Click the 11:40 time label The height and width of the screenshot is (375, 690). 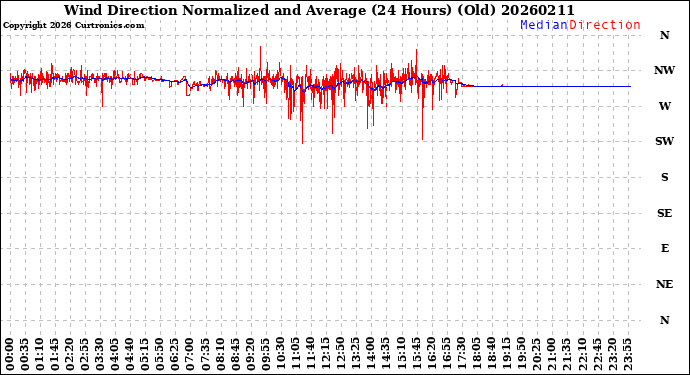click(310, 355)
